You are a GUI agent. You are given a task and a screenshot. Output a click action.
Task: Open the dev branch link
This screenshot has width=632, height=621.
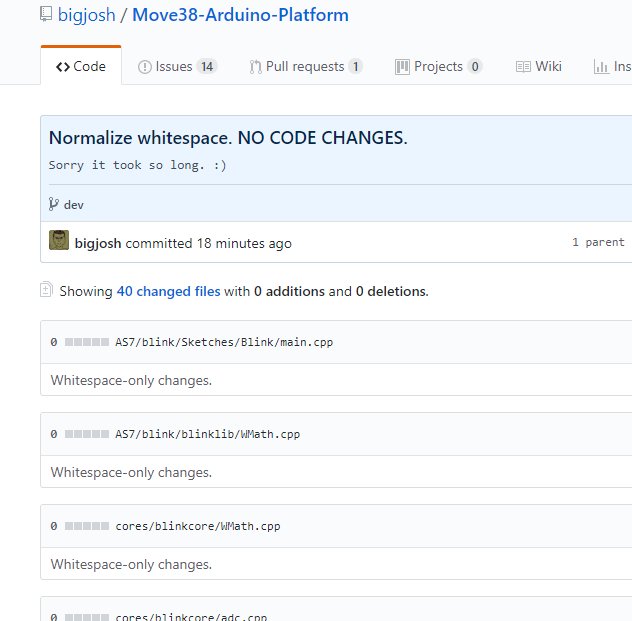(x=73, y=205)
